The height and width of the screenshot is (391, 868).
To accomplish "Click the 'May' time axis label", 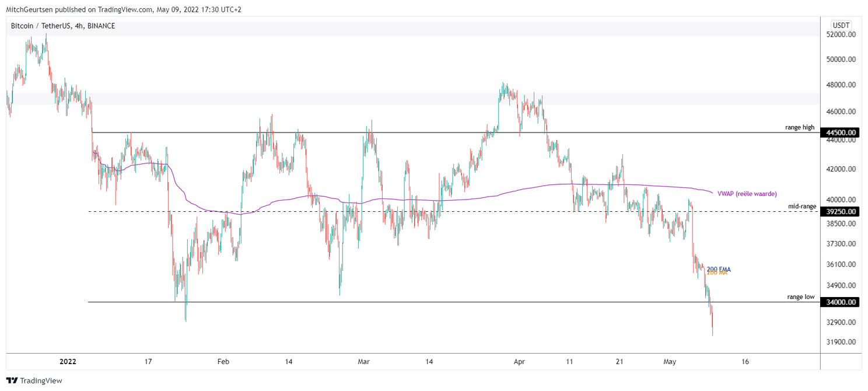I will pyautogui.click(x=669, y=362).
